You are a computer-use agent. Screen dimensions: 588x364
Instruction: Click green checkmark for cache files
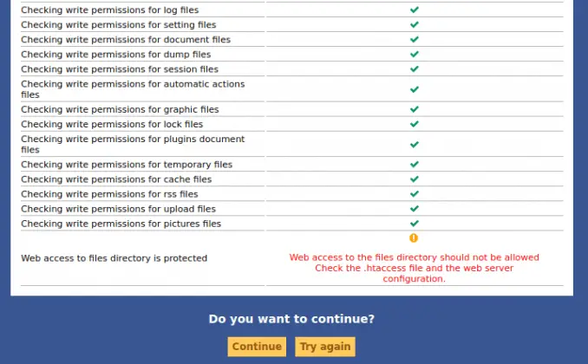pos(415,179)
